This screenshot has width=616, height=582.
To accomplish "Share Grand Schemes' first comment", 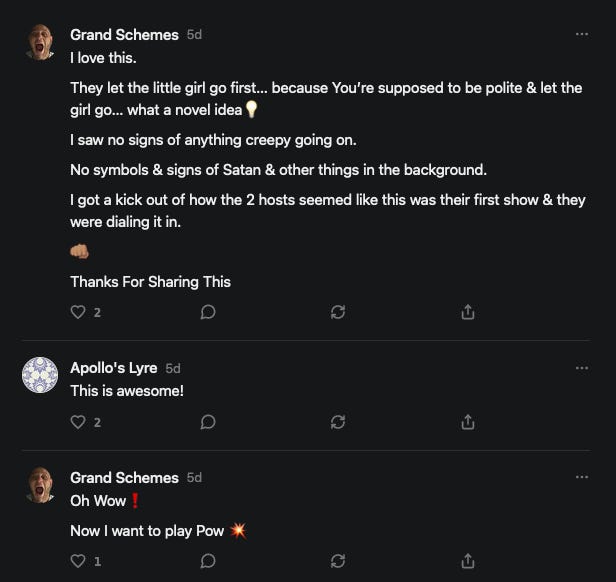I will [x=467, y=312].
